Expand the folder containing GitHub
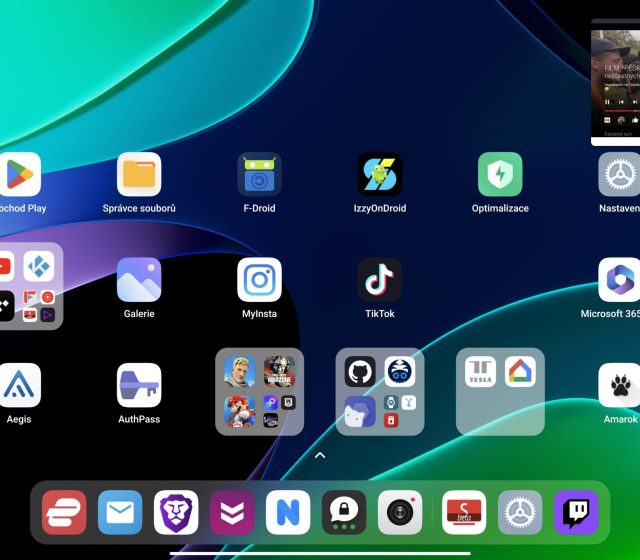 (x=380, y=391)
